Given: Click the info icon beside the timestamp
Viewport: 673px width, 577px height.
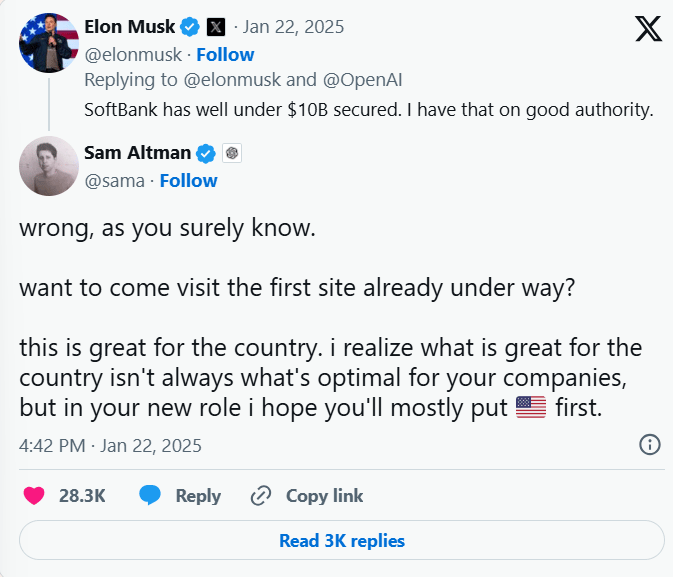Looking at the screenshot, I should 649,445.
